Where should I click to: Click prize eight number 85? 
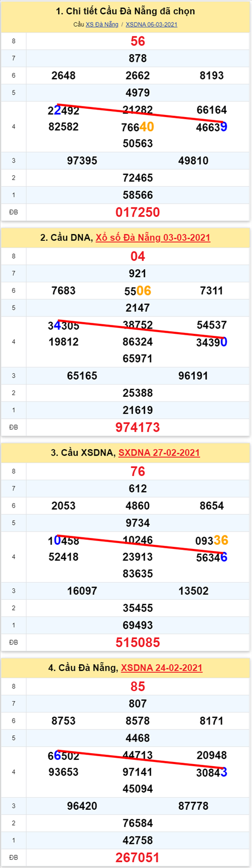point(138,687)
